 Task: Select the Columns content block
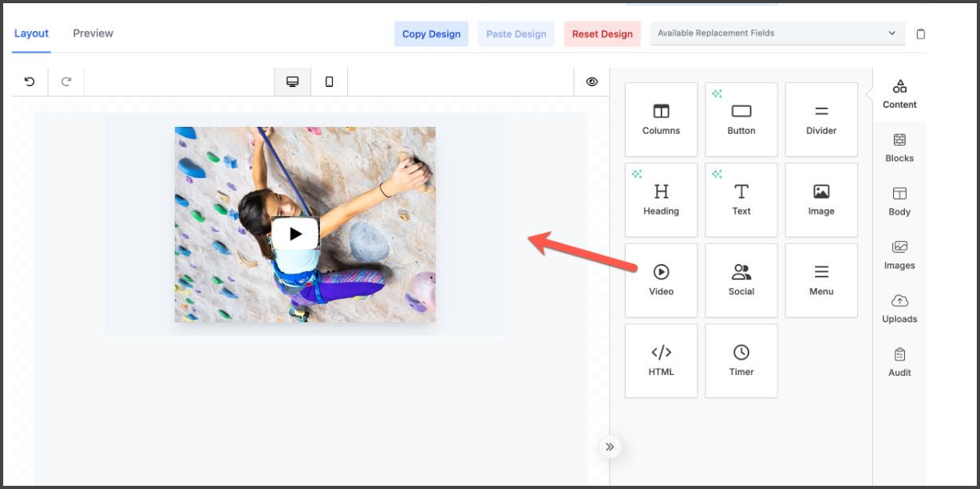pyautogui.click(x=661, y=120)
